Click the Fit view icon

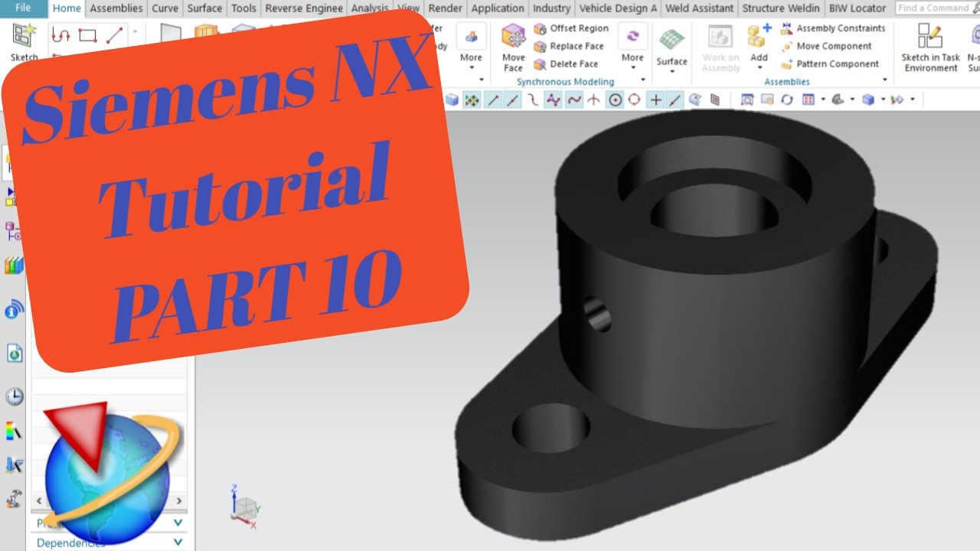[x=747, y=99]
